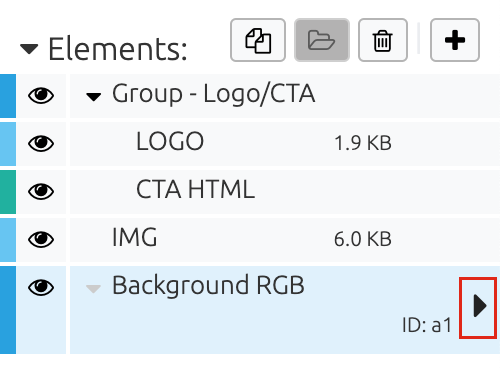The width and height of the screenshot is (500, 368).
Task: Delete element with trash icon
Action: point(383,40)
